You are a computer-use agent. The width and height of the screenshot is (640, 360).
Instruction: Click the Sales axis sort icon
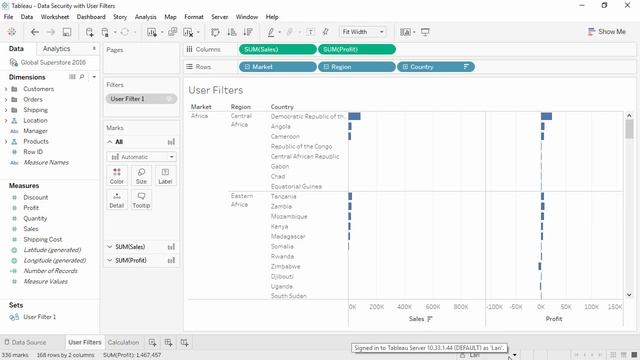click(429, 319)
